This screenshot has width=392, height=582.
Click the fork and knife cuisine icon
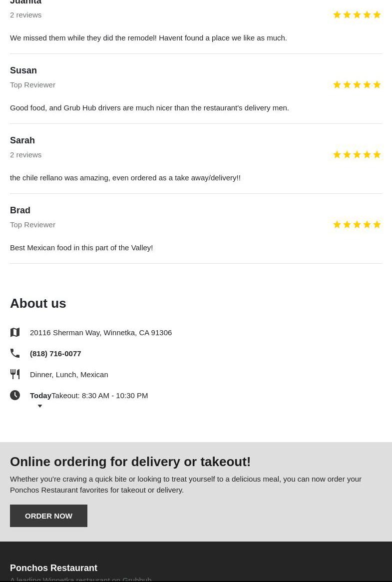click(x=15, y=374)
